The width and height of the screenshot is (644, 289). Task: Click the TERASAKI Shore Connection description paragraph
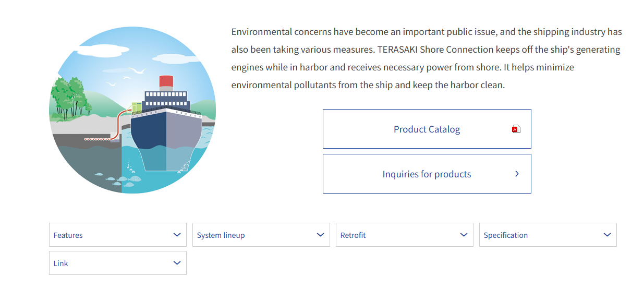(x=426, y=58)
